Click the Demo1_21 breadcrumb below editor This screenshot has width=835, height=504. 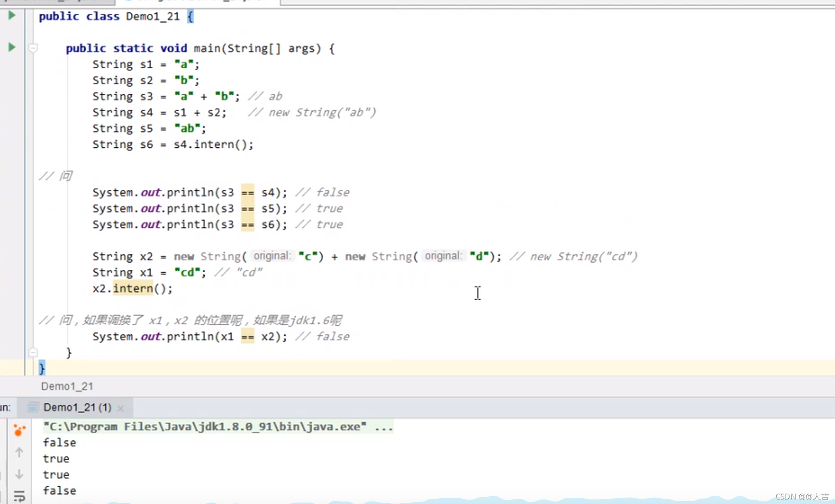pos(67,386)
